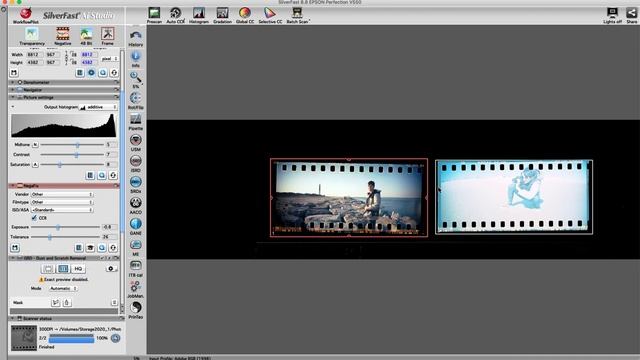Screen dimensions: 640x360
Task: Collapse the Picture settings panel
Action: [x=13, y=97]
